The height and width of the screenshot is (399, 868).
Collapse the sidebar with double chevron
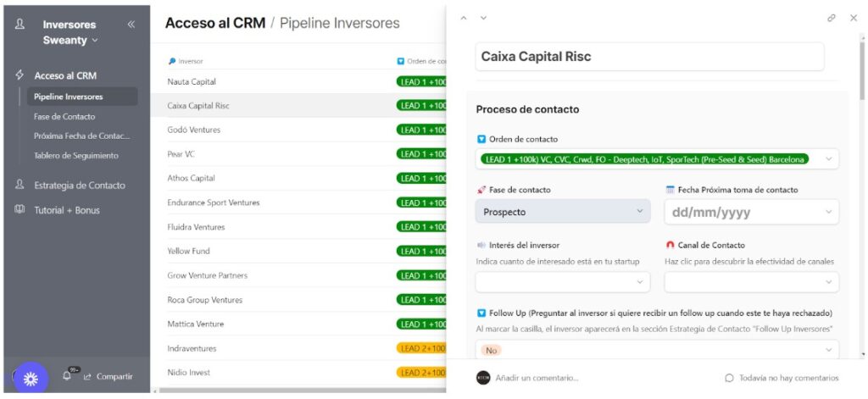click(x=131, y=25)
